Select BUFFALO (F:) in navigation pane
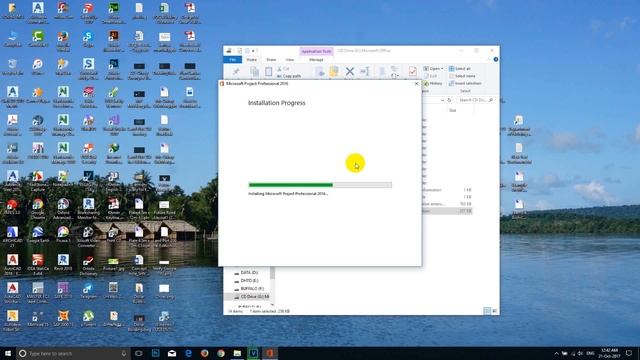Screen dimensions: 640x360 (252, 289)
